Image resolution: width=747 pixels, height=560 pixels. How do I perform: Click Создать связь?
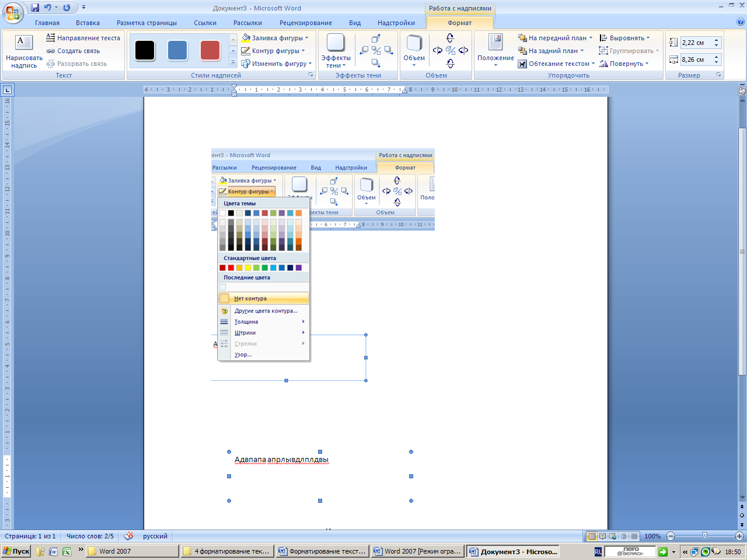point(73,51)
